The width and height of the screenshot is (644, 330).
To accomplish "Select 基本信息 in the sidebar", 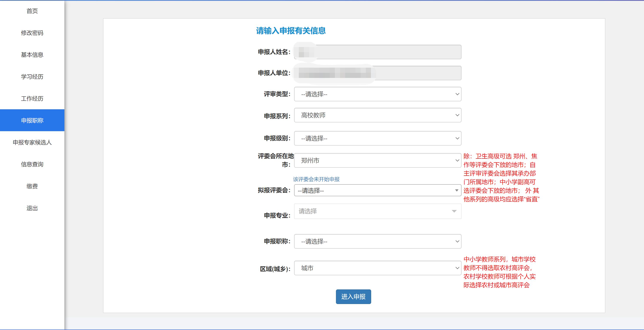I will point(32,55).
